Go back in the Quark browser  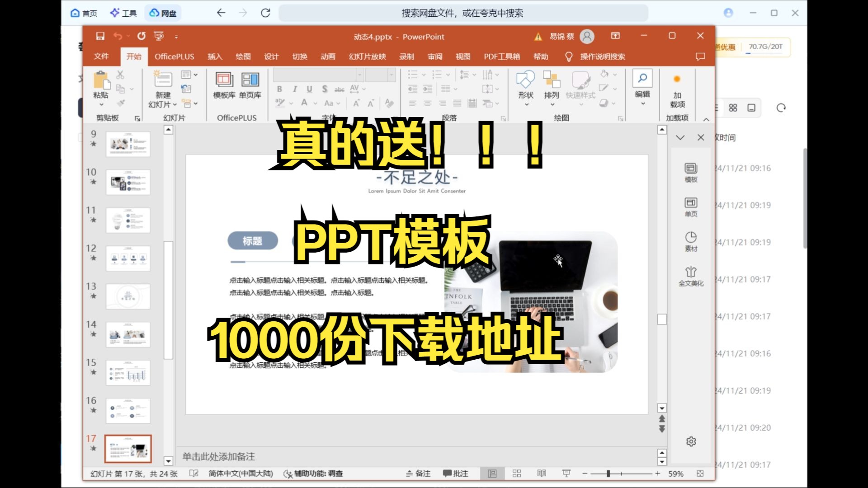221,13
